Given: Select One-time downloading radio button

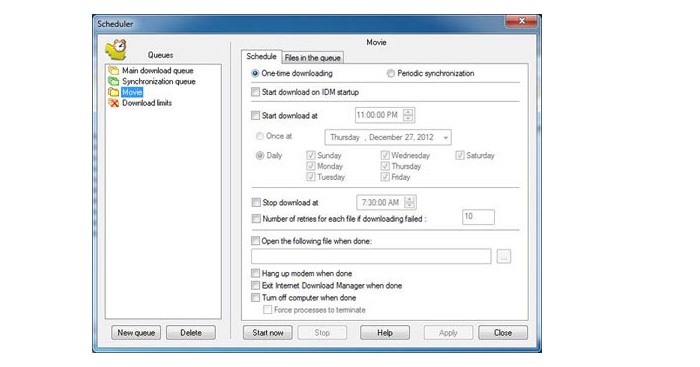Looking at the screenshot, I should pyautogui.click(x=255, y=73).
